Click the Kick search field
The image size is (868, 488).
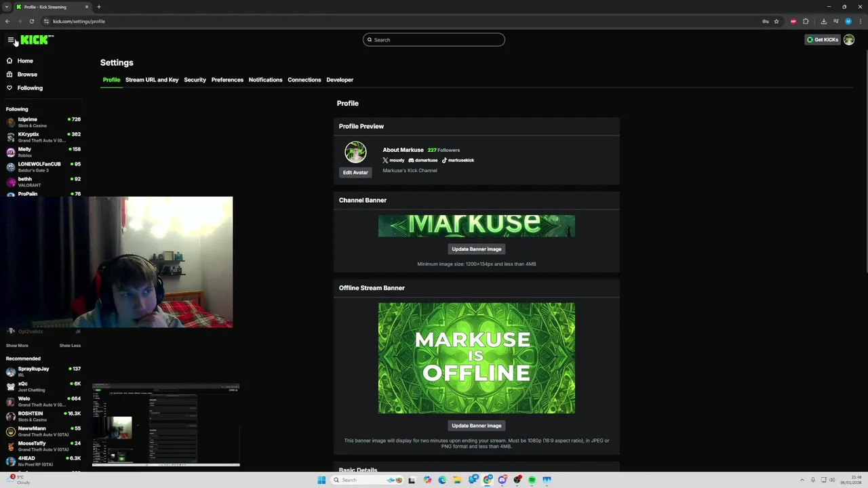click(x=434, y=40)
